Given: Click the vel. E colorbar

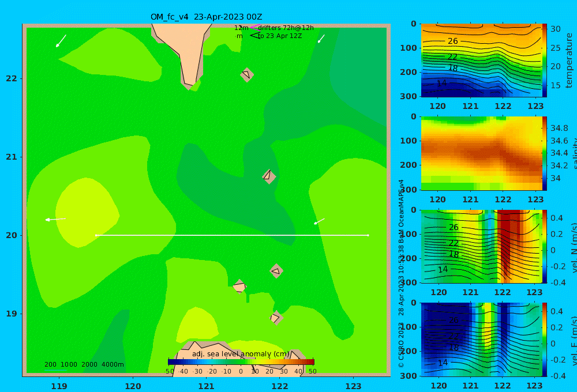Looking at the screenshot, I should pos(545,340).
